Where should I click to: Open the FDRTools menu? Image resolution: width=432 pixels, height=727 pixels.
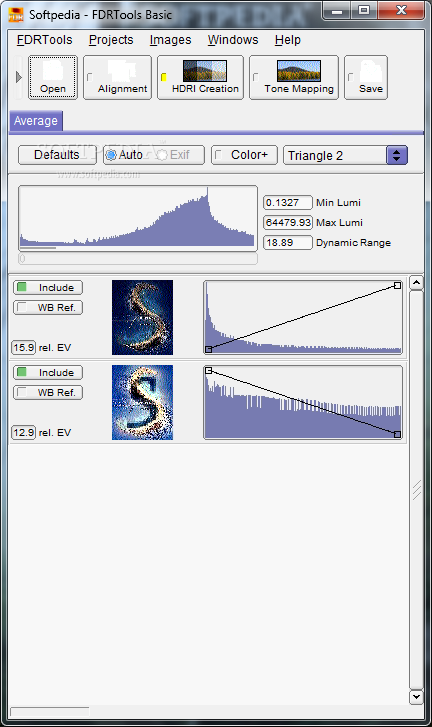pyautogui.click(x=44, y=40)
